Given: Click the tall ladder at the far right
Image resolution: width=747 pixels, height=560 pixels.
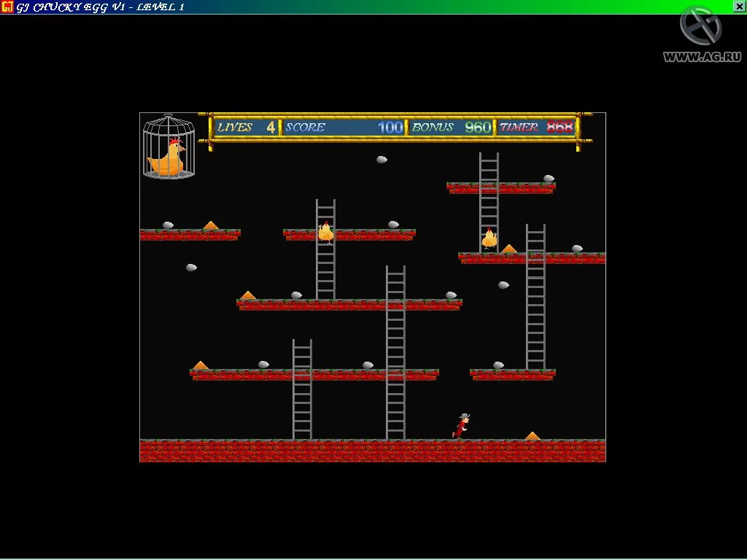Looking at the screenshot, I should [x=535, y=297].
